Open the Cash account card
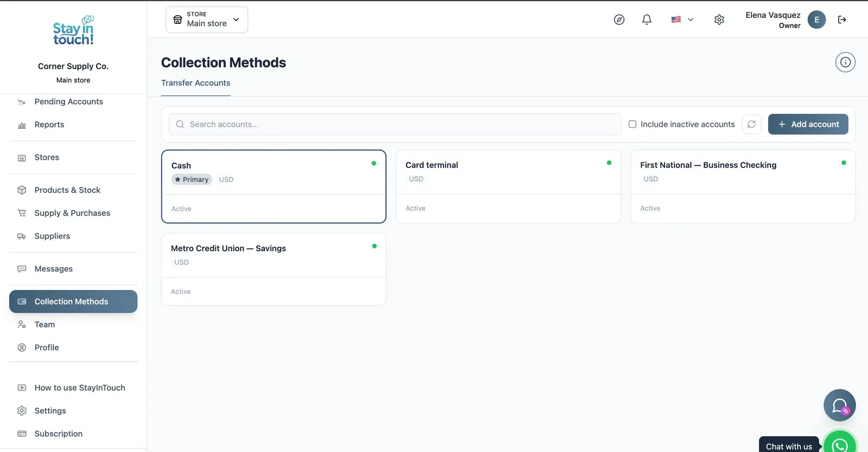 (x=273, y=186)
